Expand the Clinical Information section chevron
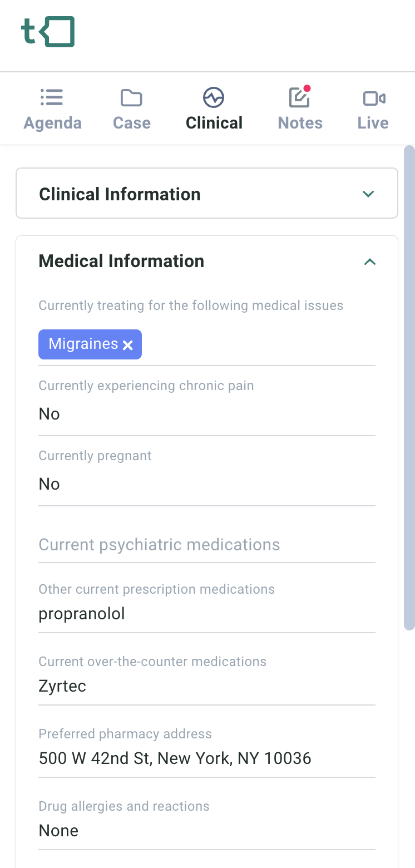 pyautogui.click(x=368, y=194)
